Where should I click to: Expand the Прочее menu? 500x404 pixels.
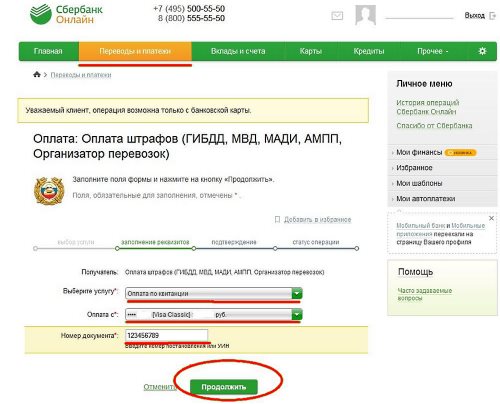point(433,51)
